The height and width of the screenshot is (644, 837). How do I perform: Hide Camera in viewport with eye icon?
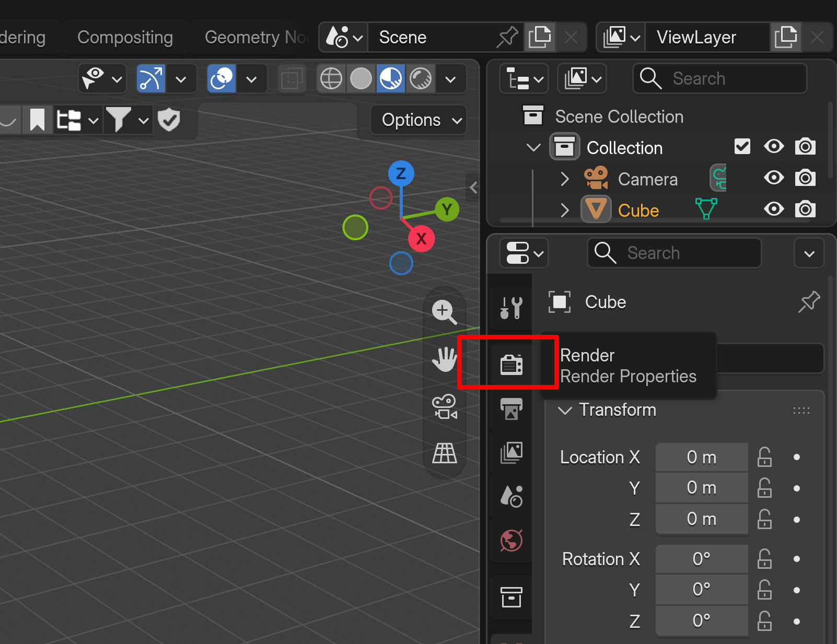[x=774, y=178]
